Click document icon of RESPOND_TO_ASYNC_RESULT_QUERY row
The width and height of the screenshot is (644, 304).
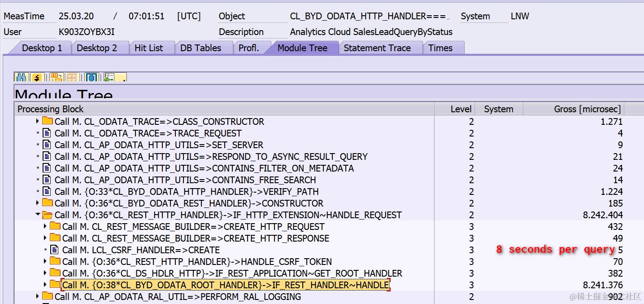click(47, 156)
